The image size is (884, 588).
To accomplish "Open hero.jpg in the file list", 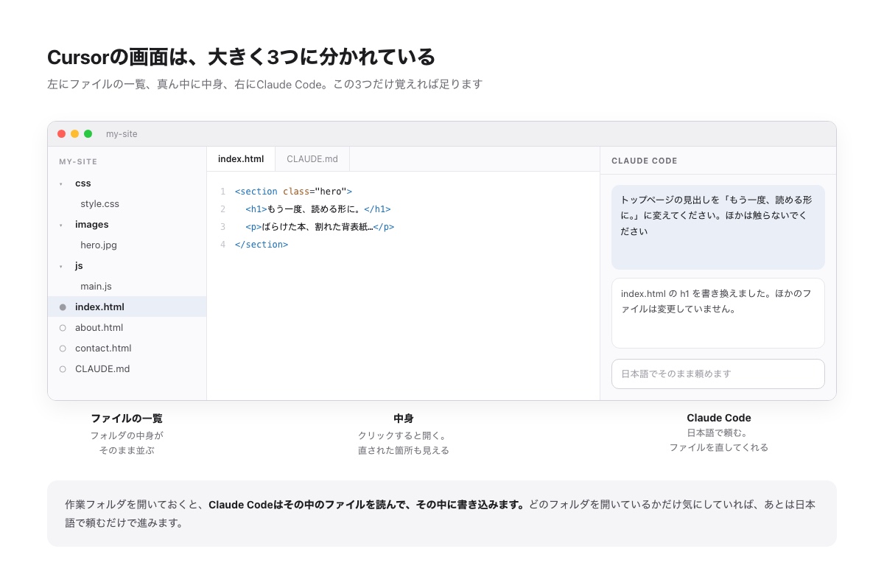I will (x=99, y=245).
